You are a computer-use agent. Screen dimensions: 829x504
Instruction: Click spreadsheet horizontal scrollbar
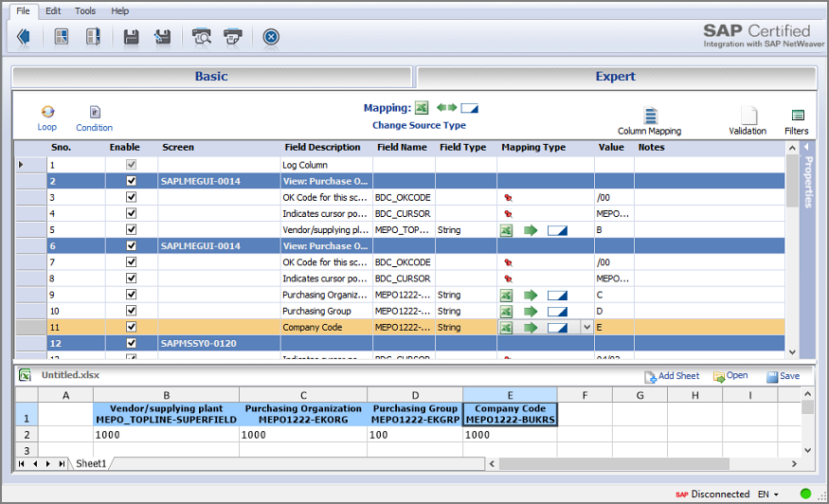[x=614, y=464]
